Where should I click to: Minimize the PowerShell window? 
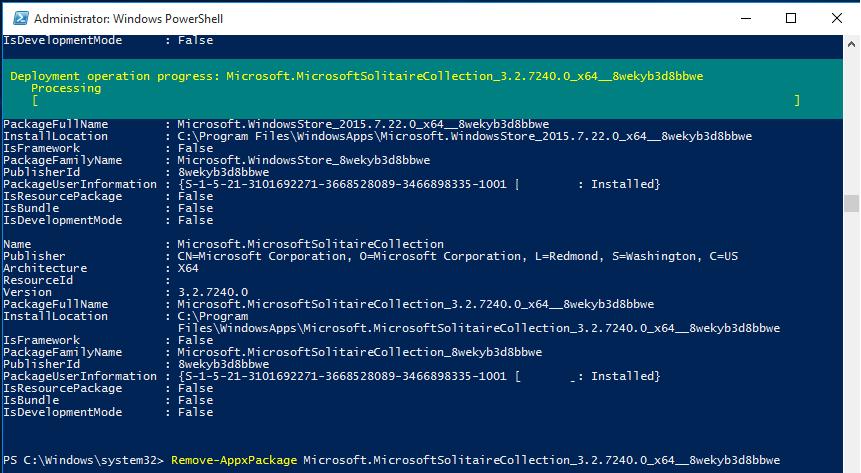point(746,18)
